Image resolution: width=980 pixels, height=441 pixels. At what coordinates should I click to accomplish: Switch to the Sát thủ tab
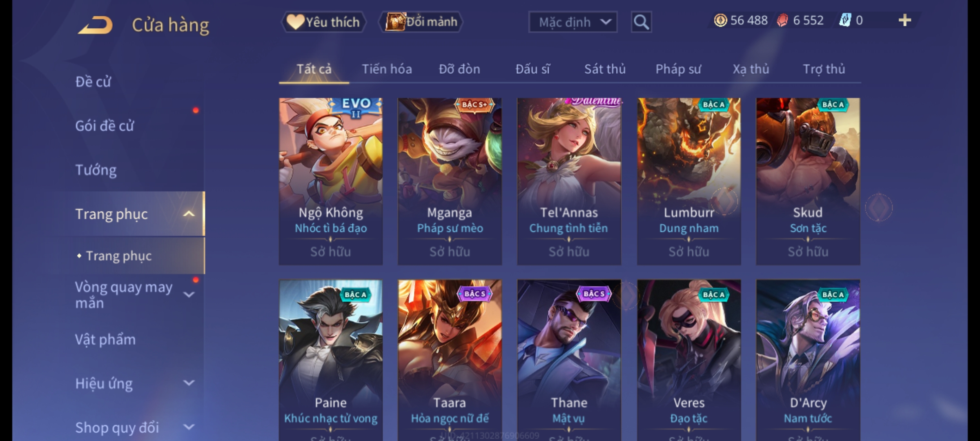coord(605,69)
